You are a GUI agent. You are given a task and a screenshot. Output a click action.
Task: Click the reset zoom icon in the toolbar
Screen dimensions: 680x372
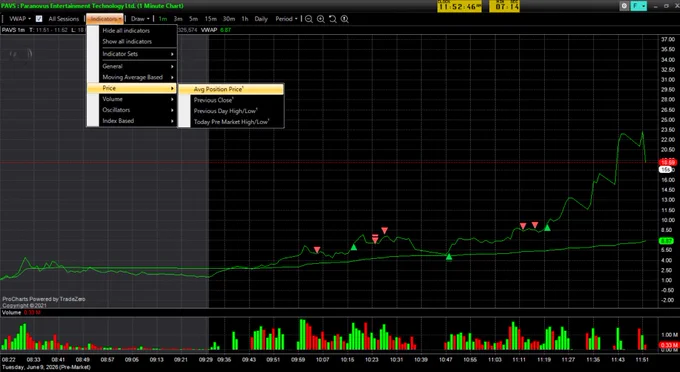pyautogui.click(x=333, y=19)
